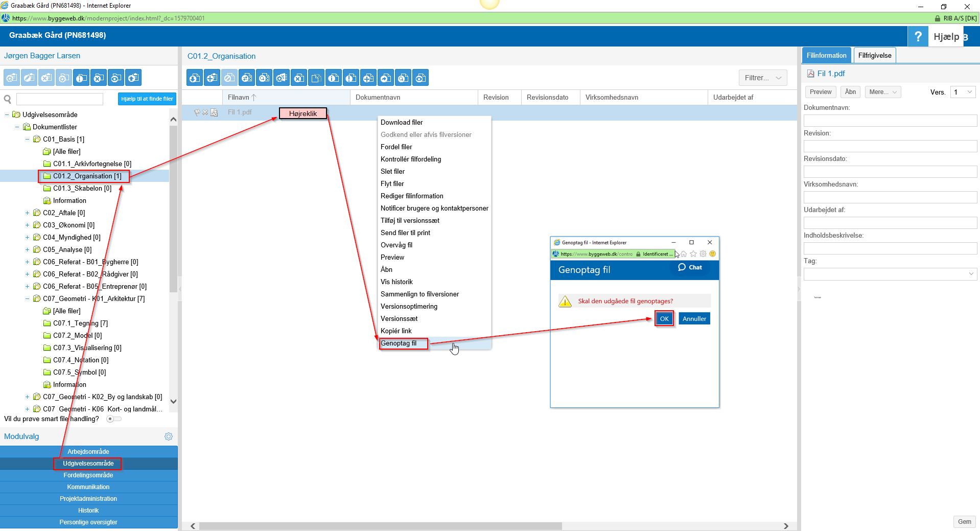This screenshot has height=531, width=980.
Task: Click the Dokumentnavn input field
Action: point(890,121)
